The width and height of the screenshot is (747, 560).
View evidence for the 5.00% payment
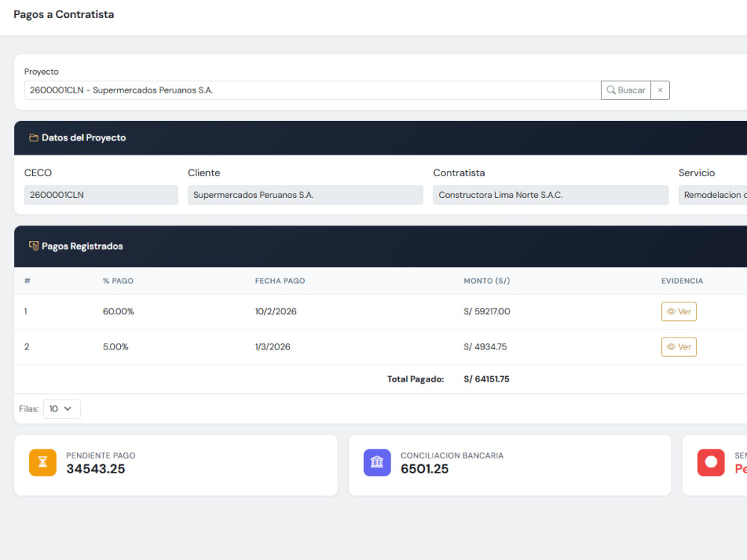(679, 346)
